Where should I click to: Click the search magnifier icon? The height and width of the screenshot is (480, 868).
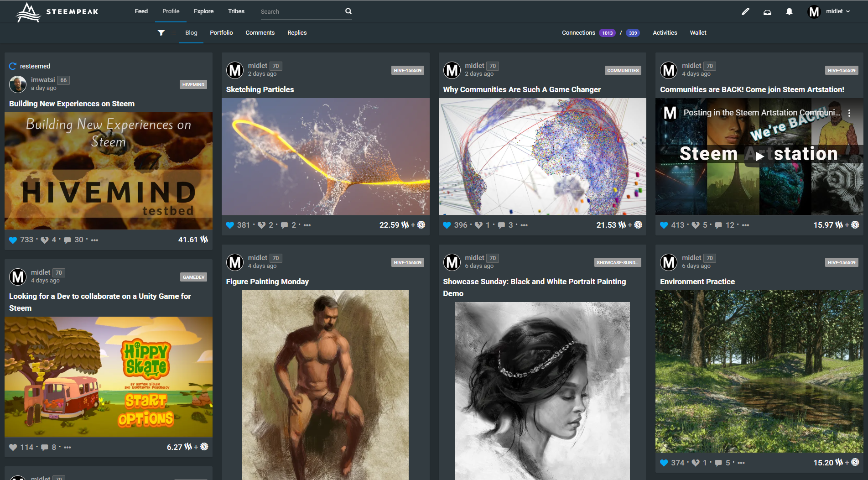pyautogui.click(x=348, y=11)
